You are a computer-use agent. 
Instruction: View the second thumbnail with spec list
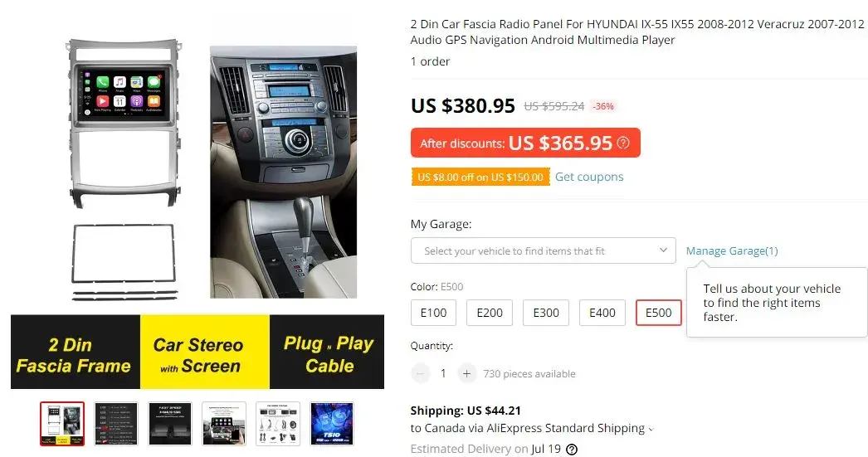[x=115, y=424]
